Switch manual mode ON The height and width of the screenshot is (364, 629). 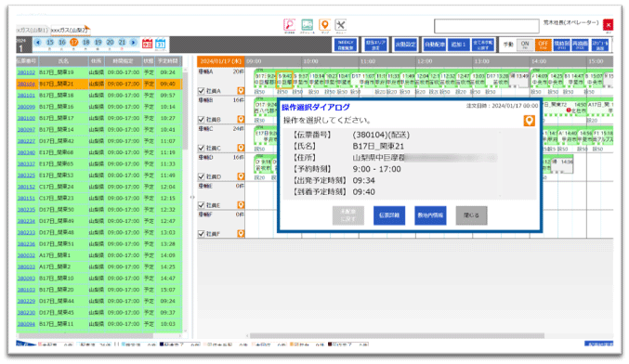(525, 45)
